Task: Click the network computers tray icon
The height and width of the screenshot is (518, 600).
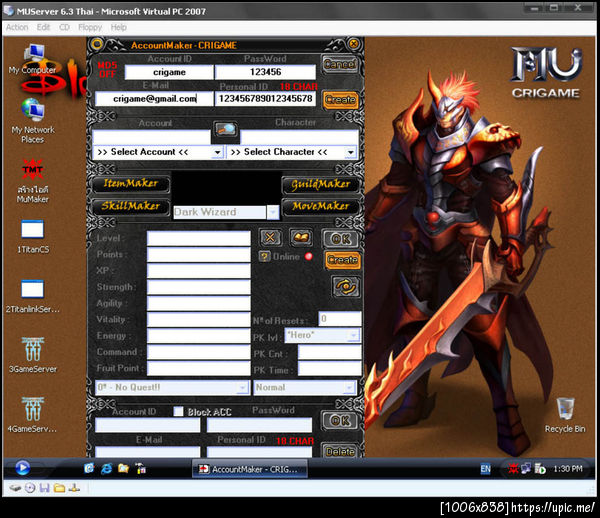Action: 526,468
